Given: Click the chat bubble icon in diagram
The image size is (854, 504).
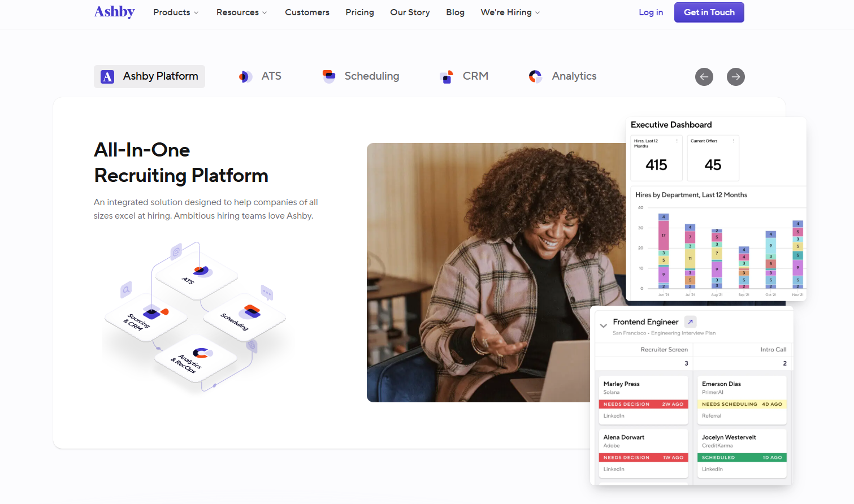Looking at the screenshot, I should pyautogui.click(x=267, y=292).
